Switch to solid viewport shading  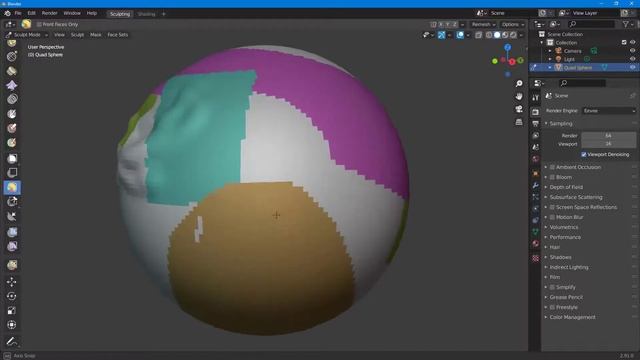point(497,35)
